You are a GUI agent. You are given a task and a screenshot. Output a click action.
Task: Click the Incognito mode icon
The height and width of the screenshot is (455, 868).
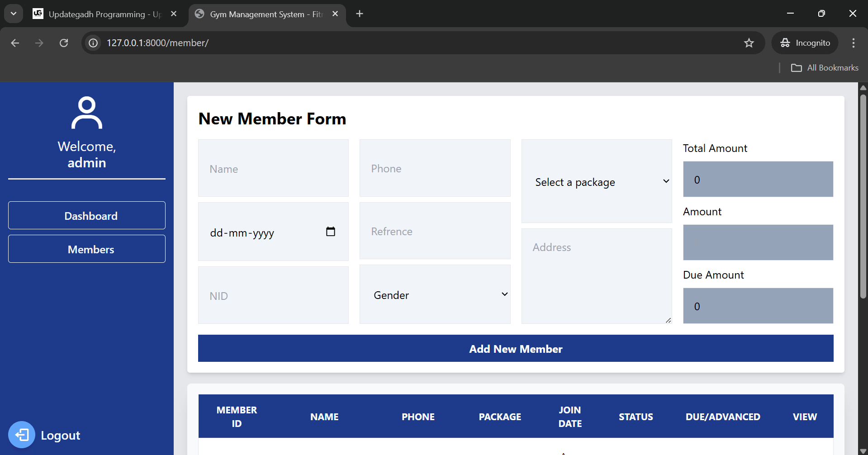point(786,43)
